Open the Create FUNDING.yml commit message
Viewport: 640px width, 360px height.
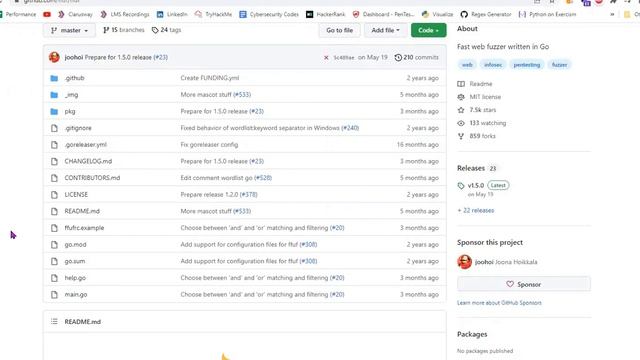210,78
